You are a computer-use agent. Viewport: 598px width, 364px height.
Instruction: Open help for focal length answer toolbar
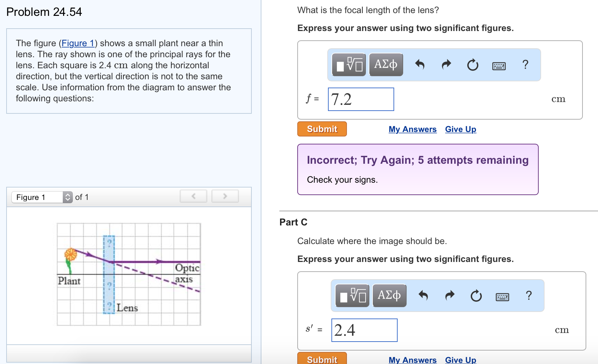[x=525, y=64]
